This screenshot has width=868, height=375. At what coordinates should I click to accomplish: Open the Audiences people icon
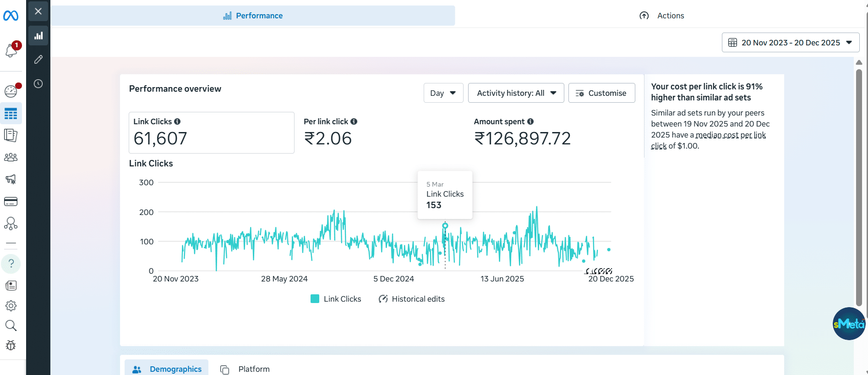tap(11, 157)
